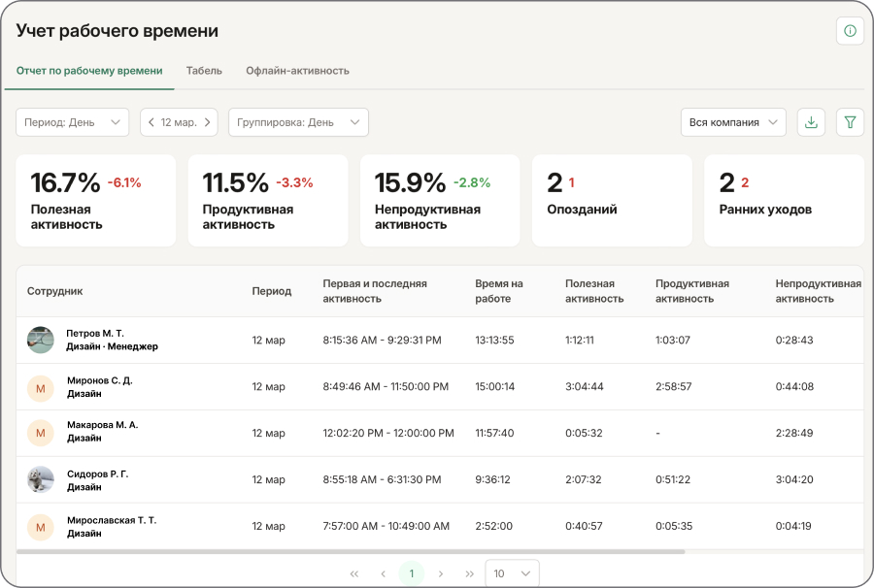Open the Офлайн-активность tab

tap(301, 71)
